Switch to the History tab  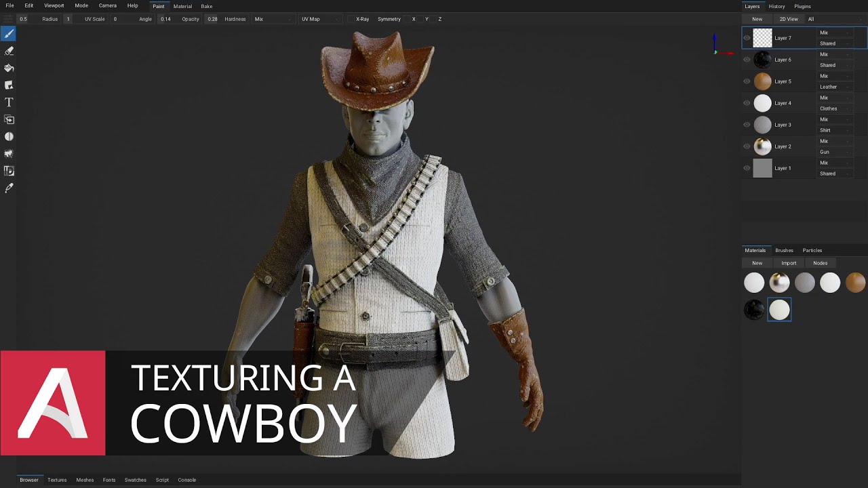776,6
